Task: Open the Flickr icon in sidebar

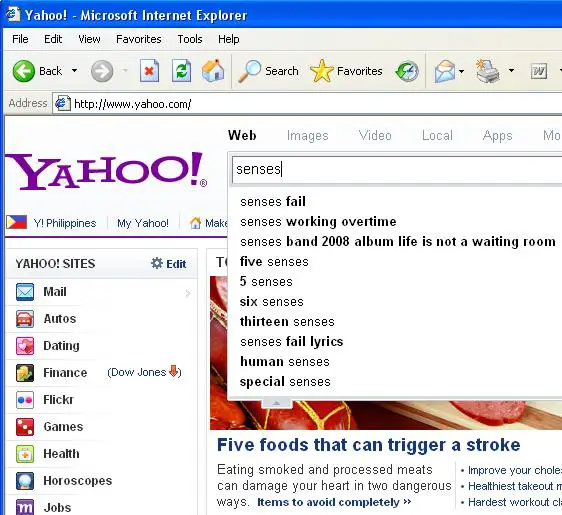Action: (x=25, y=400)
